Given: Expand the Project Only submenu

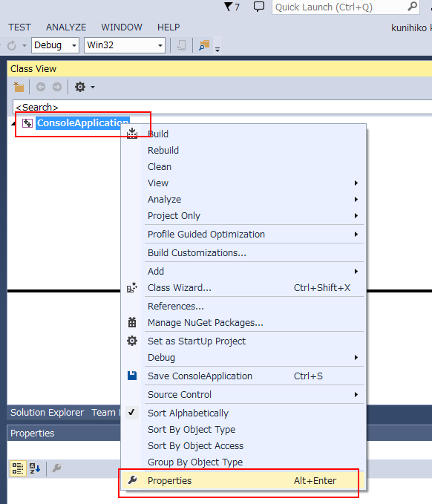Looking at the screenshot, I should (x=356, y=215).
